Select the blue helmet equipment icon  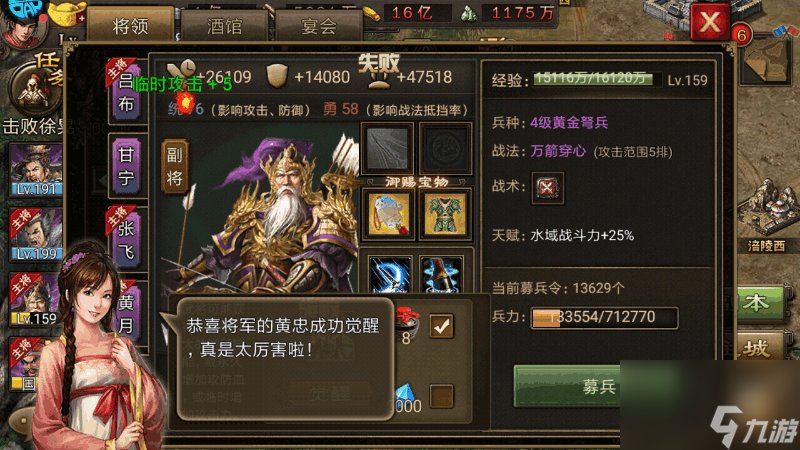tap(441, 275)
